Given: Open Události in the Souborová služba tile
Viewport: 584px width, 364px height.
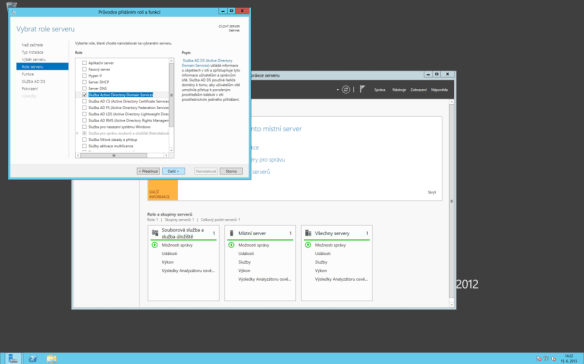Looking at the screenshot, I should tap(169, 253).
